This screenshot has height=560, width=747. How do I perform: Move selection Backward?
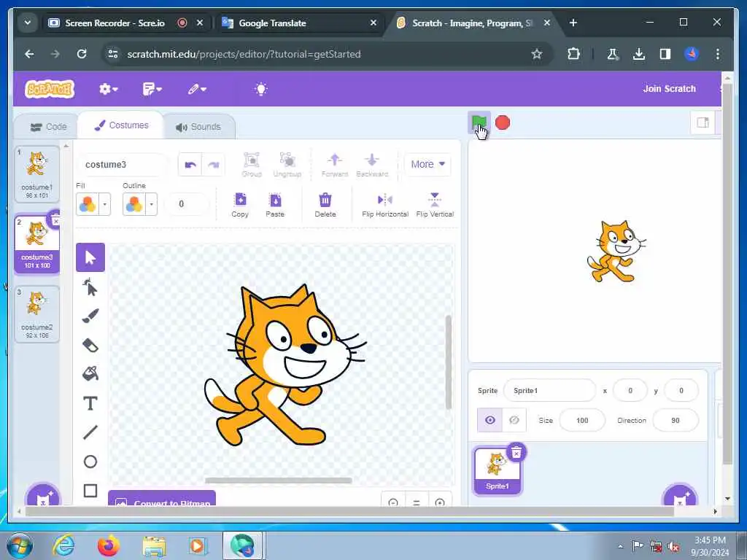(x=372, y=164)
